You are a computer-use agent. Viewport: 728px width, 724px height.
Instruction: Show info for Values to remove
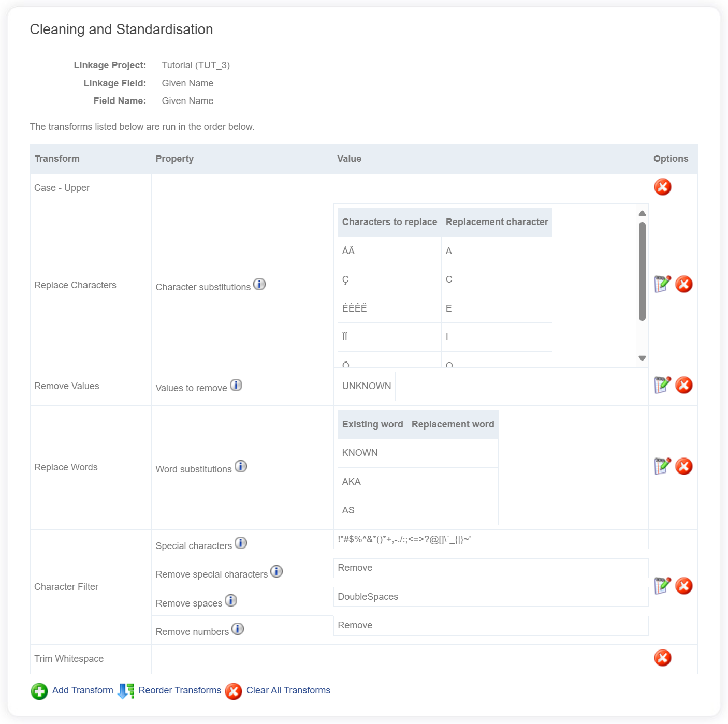(x=236, y=385)
